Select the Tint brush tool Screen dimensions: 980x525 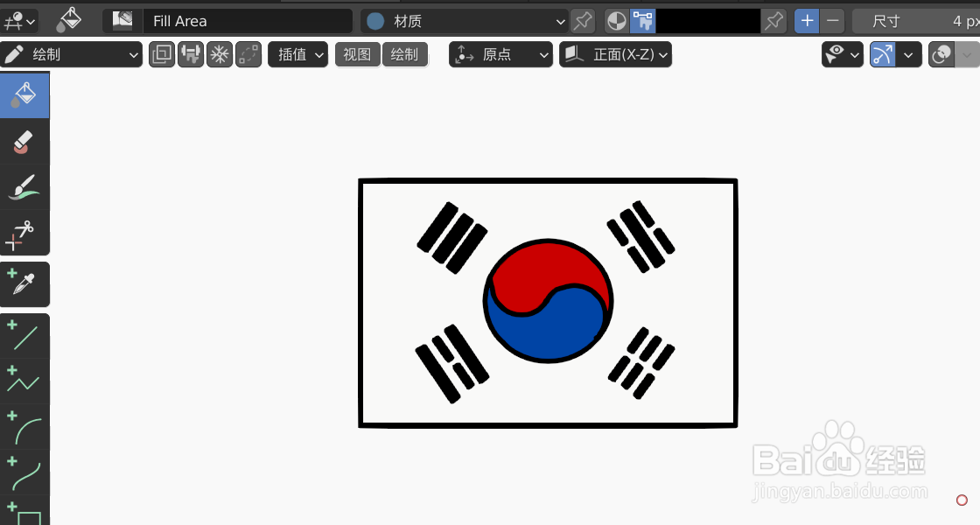click(x=24, y=186)
